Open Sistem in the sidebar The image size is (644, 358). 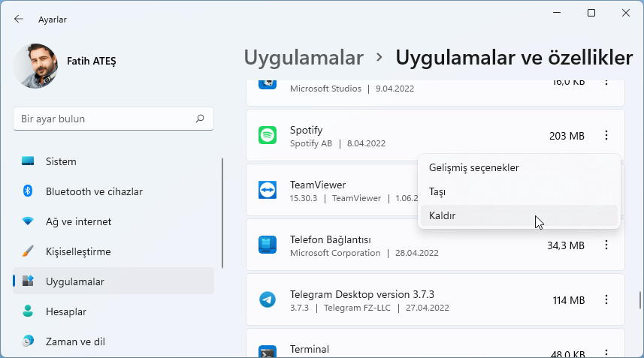tap(113, 161)
